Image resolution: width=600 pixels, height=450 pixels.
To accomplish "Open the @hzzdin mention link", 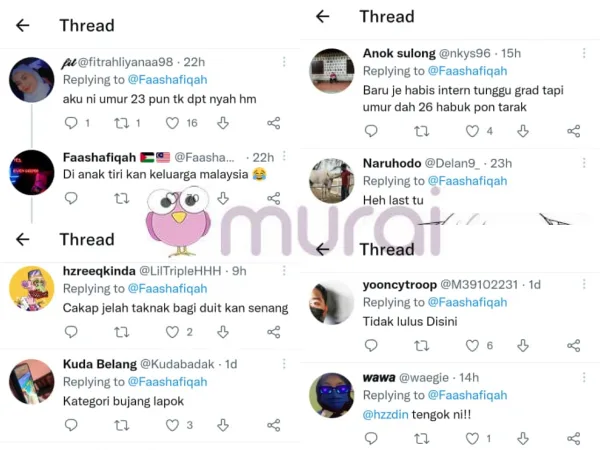I will click(385, 414).
